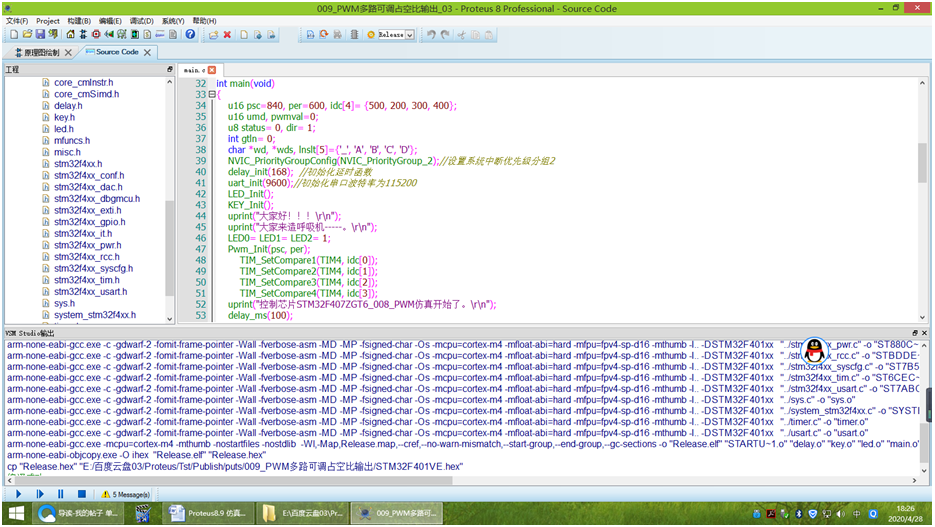Open the 编辑(E) menu
Screen dimensions: 935x527
coord(110,21)
